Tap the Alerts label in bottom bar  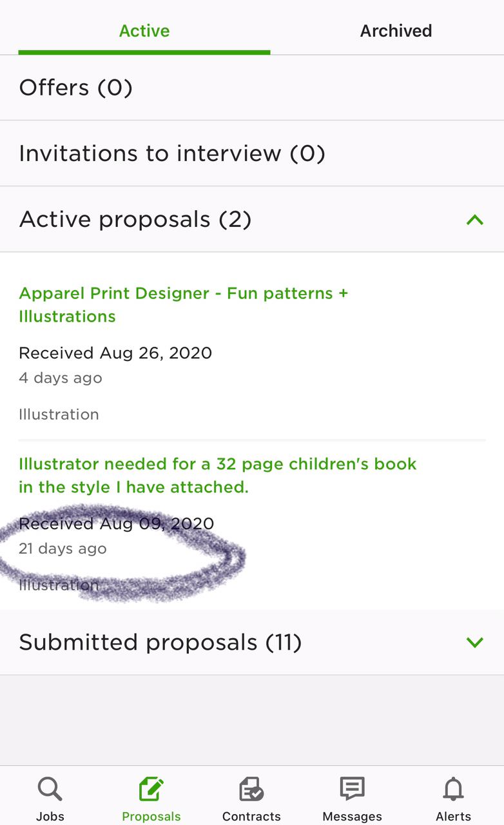[453, 816]
